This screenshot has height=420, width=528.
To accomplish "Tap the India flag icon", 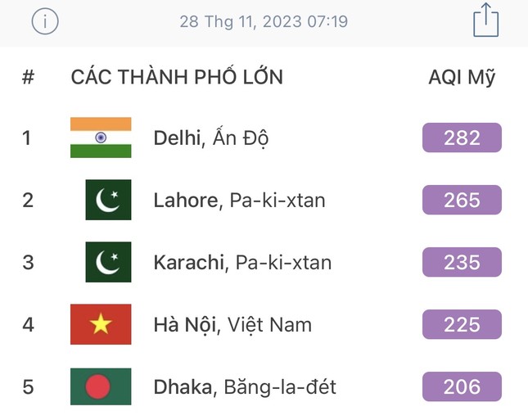I will click(101, 138).
